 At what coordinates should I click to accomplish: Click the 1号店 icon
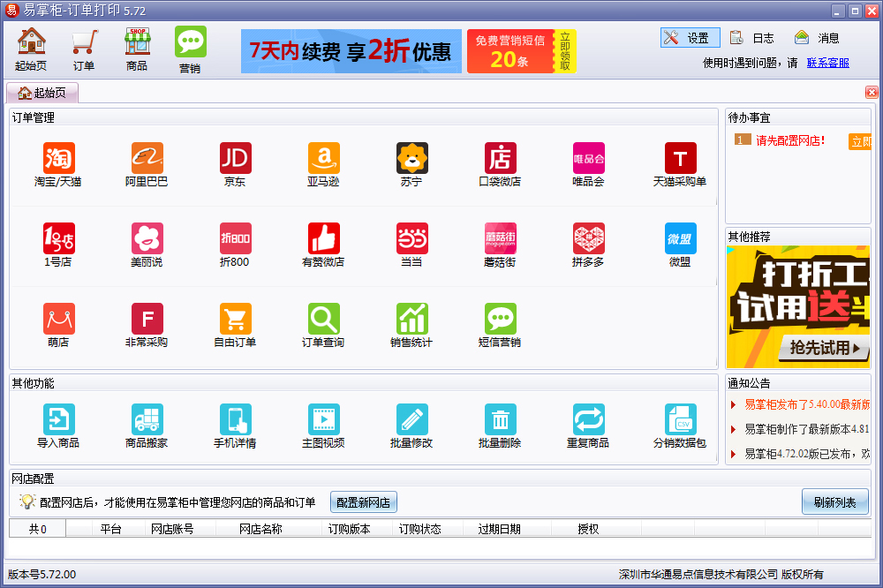click(x=58, y=245)
